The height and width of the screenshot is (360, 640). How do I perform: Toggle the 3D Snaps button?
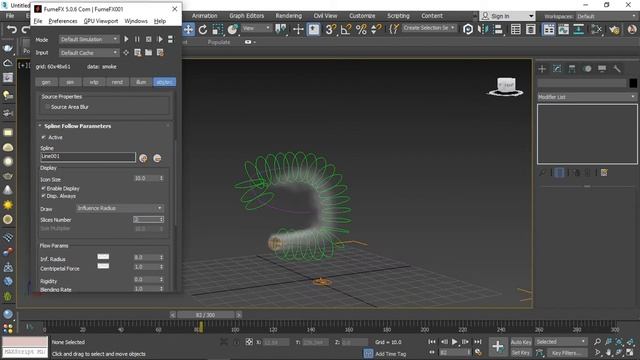pyautogui.click(x=331, y=29)
